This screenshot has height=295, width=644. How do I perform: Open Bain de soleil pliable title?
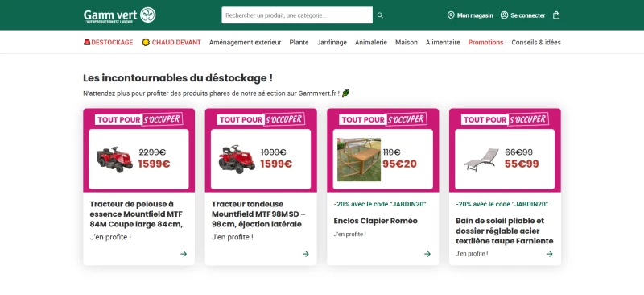click(505, 231)
